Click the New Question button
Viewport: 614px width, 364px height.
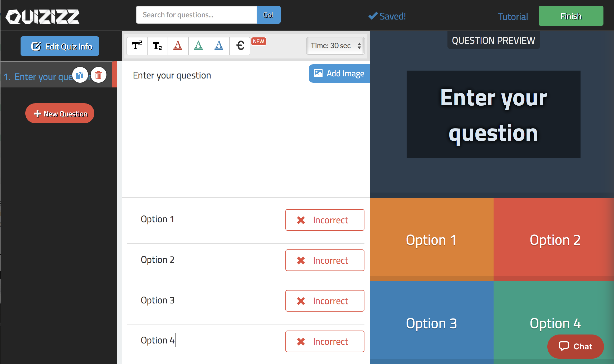click(61, 114)
